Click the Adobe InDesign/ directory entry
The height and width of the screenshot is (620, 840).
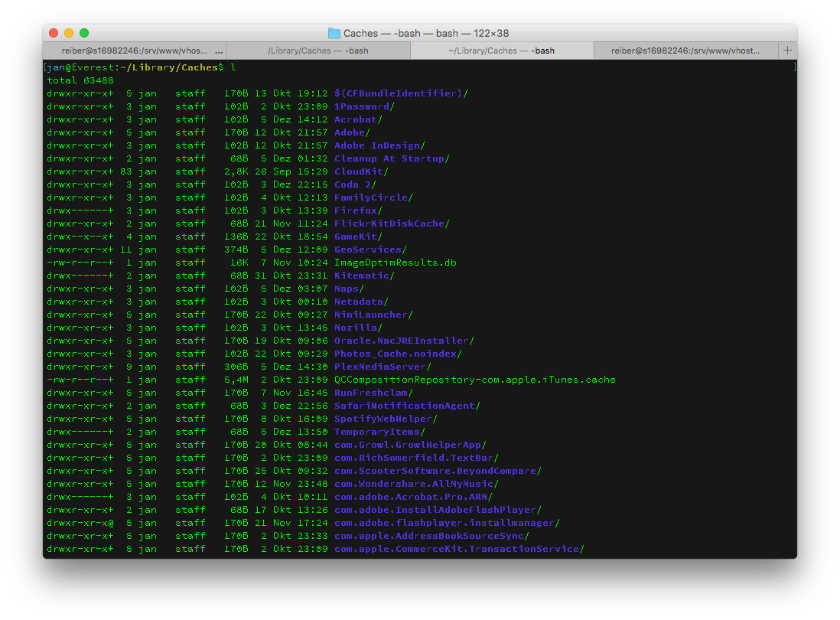coord(379,145)
